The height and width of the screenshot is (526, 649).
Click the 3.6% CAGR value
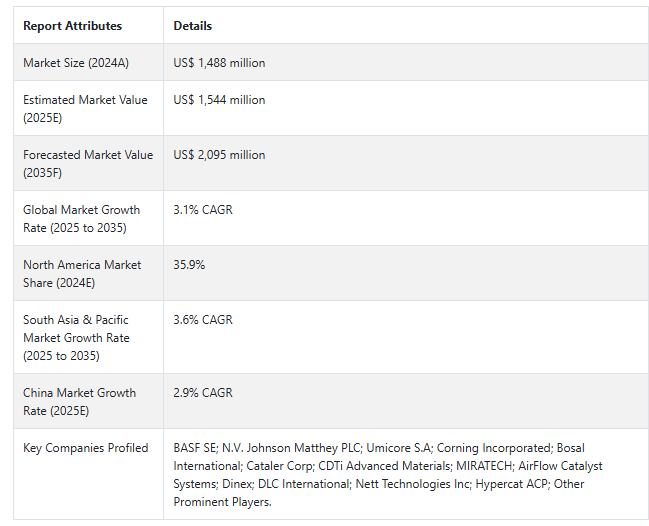203,320
